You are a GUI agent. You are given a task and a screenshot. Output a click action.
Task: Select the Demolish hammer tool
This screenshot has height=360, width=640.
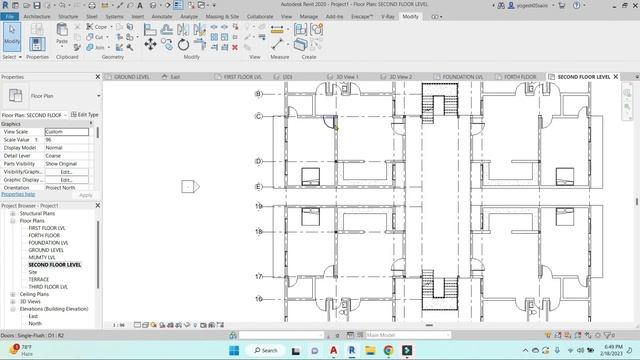tap(129, 48)
